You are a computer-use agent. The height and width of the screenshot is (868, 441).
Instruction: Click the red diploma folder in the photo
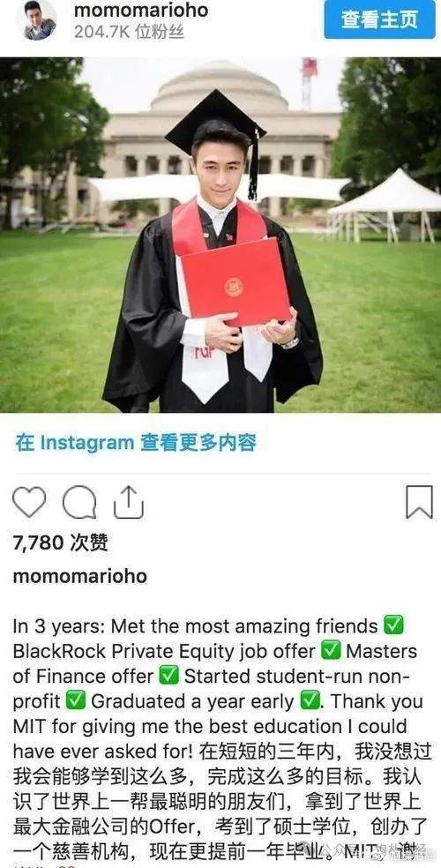(x=236, y=283)
